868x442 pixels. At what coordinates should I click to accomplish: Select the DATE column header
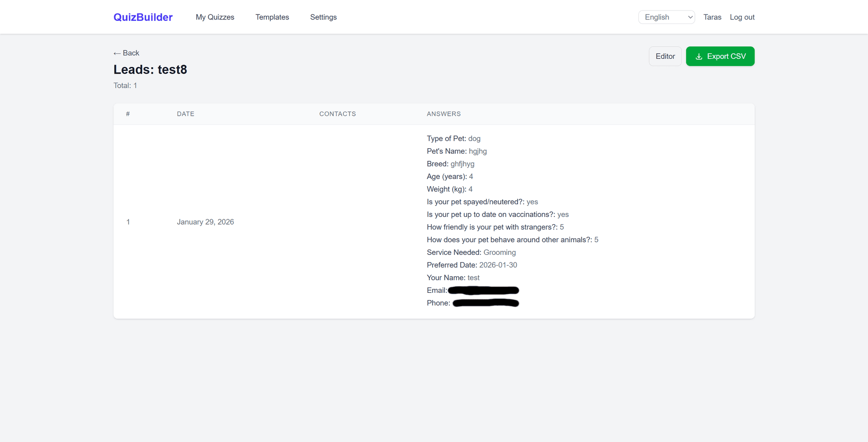click(185, 114)
